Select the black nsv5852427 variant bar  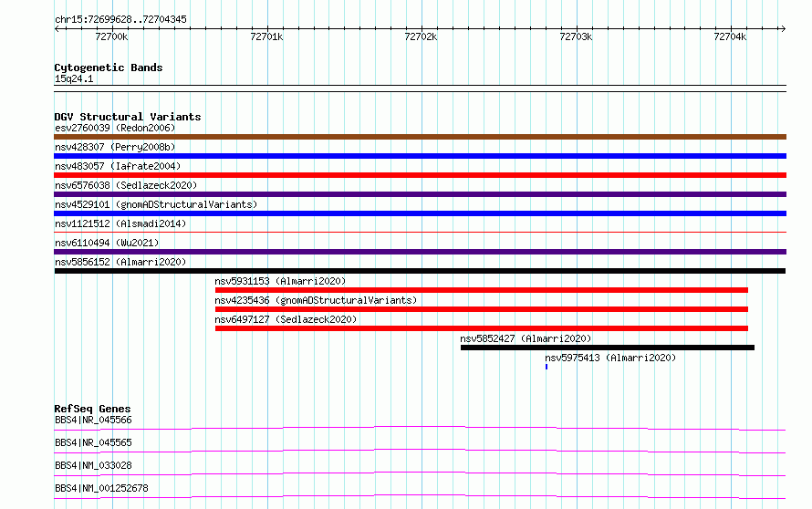[x=608, y=348]
